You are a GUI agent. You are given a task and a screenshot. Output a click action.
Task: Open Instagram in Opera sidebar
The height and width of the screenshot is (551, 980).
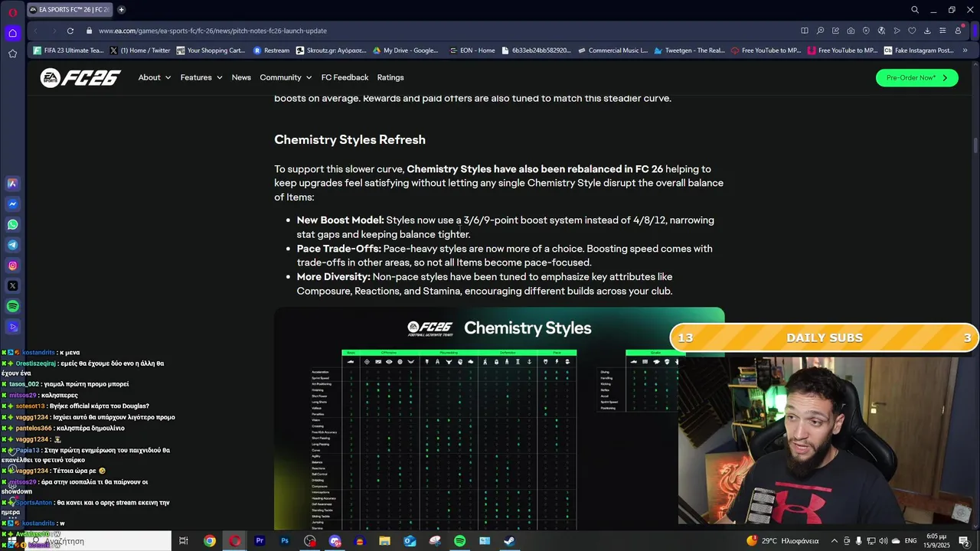pos(12,266)
